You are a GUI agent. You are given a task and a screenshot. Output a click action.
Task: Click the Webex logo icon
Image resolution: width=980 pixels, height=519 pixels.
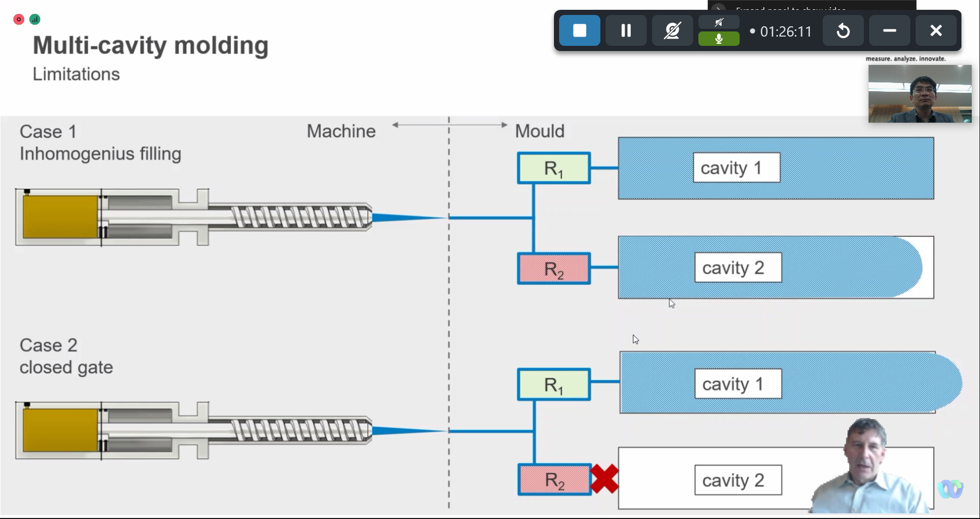coord(950,489)
